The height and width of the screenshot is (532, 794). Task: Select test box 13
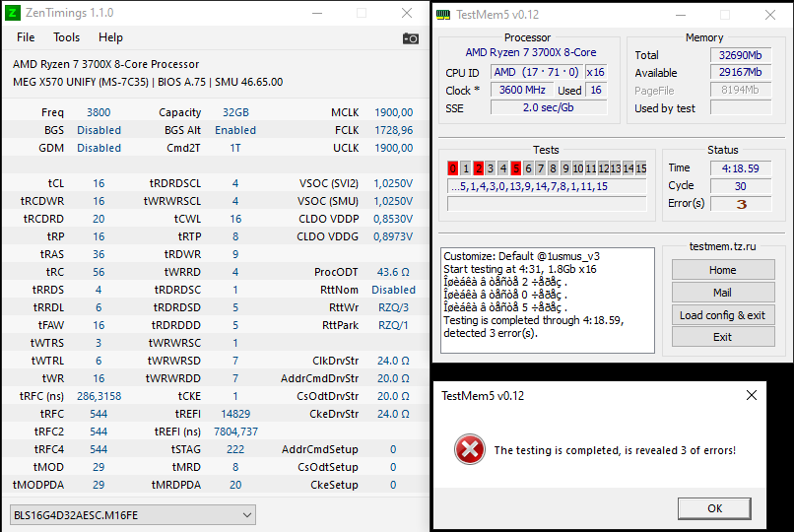[x=616, y=168]
